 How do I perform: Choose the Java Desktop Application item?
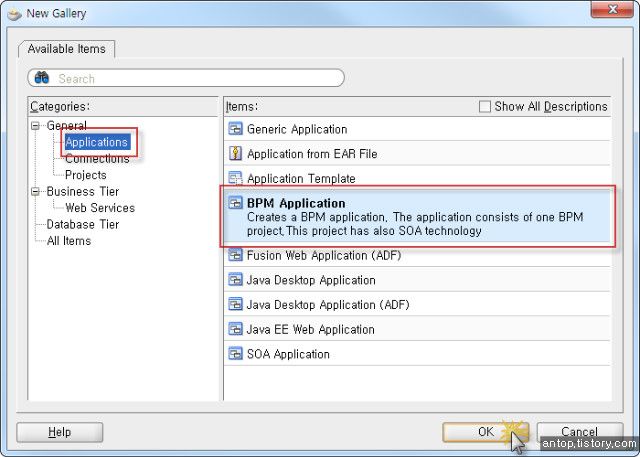click(418, 280)
